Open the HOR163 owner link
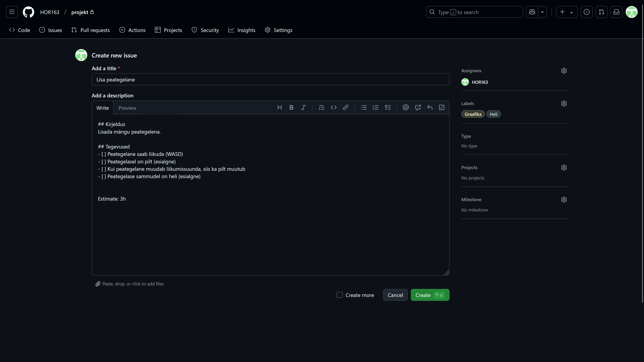 [x=50, y=12]
